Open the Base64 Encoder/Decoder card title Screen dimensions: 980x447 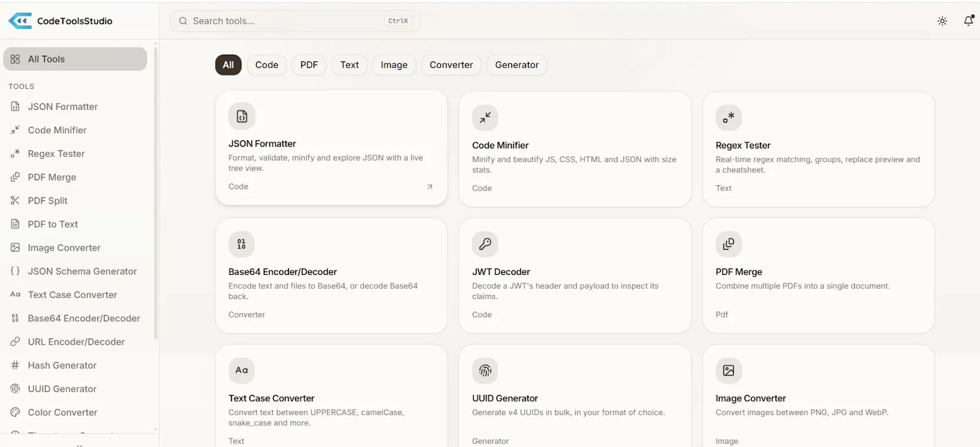pyautogui.click(x=282, y=272)
